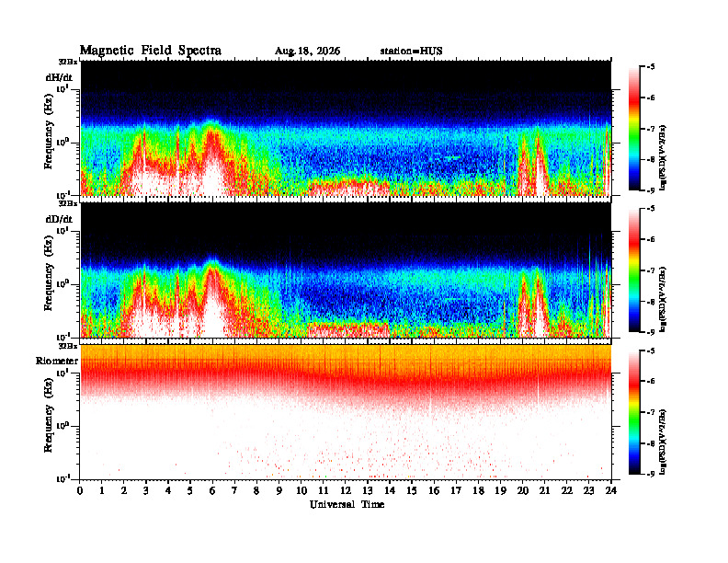Viewport: 728px width, 563px height.
Task: Click hour "10" on the Universal Time axis
Action: pyautogui.click(x=301, y=490)
